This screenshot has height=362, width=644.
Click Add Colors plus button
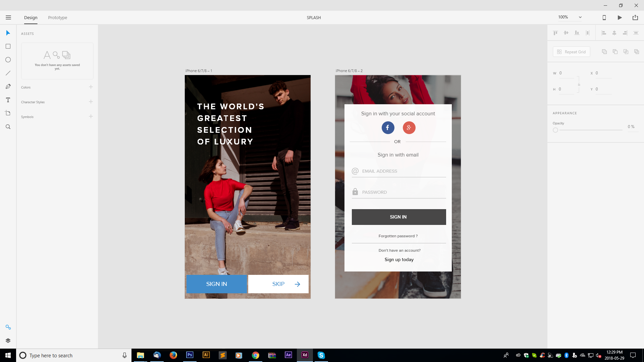[91, 86]
